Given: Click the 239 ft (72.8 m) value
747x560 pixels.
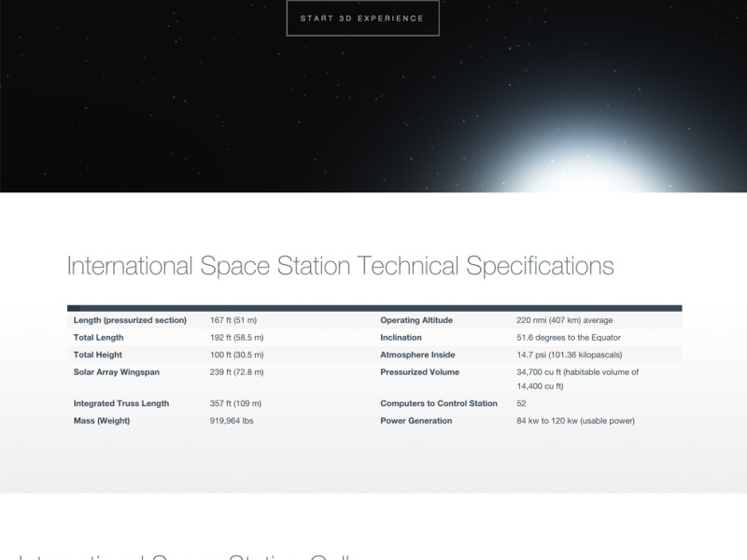Looking at the screenshot, I should pyautogui.click(x=236, y=371).
